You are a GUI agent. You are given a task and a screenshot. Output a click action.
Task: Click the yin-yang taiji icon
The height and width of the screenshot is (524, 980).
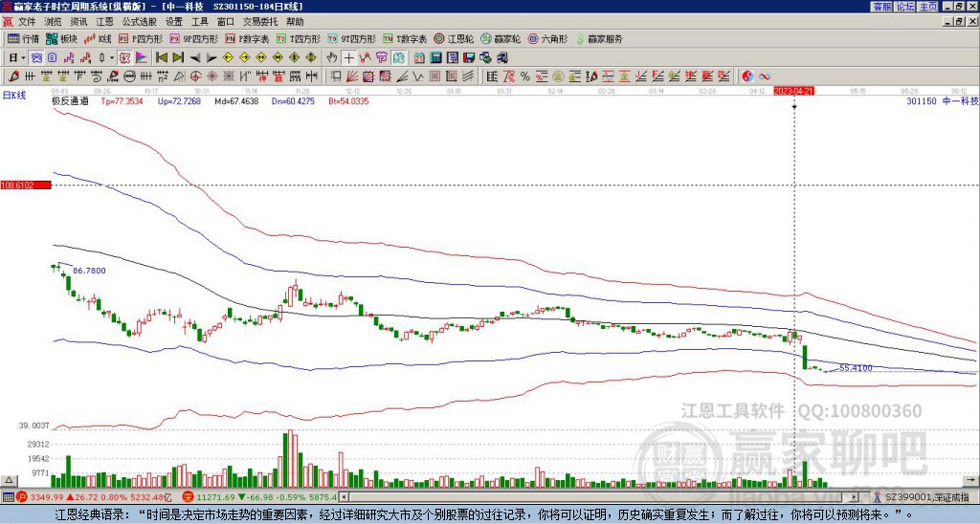747,76
